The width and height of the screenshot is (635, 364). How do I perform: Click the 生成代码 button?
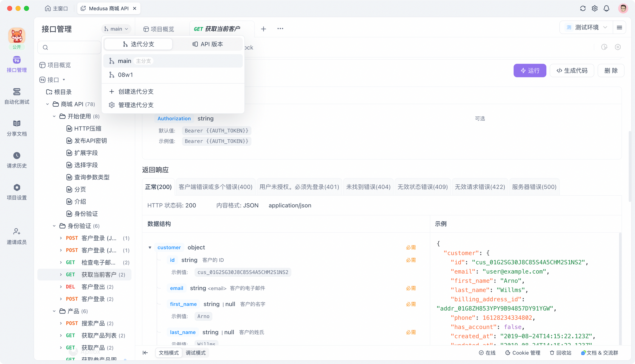point(572,70)
